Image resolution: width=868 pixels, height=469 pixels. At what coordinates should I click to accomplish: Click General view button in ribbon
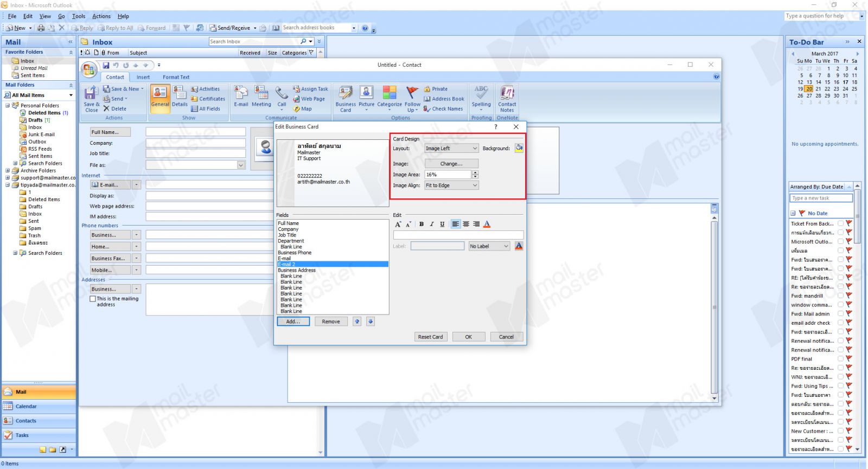(x=160, y=99)
